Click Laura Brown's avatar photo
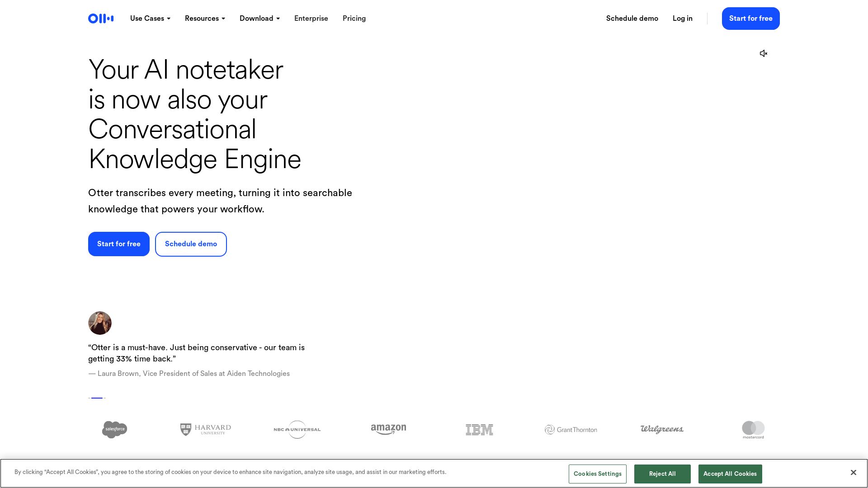This screenshot has width=868, height=488. [100, 323]
